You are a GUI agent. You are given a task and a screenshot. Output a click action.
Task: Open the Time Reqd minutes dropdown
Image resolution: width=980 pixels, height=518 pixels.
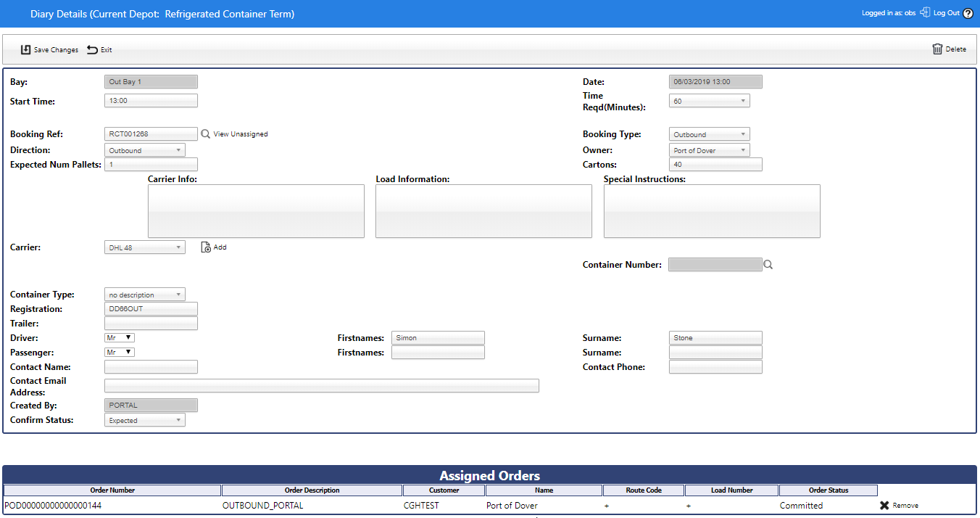[709, 102]
